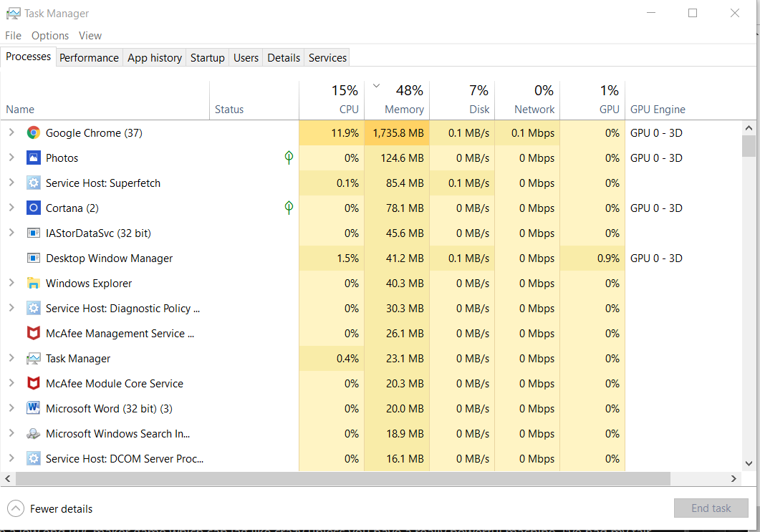Screen dimensions: 760x532
Task: Expand Microsoft Windows Search Indexer entry
Action: [x=11, y=433]
